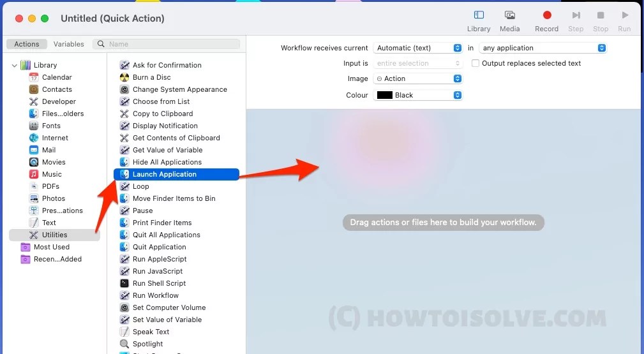Select the Run JavaScript action
This screenshot has width=644, height=354.
[157, 271]
